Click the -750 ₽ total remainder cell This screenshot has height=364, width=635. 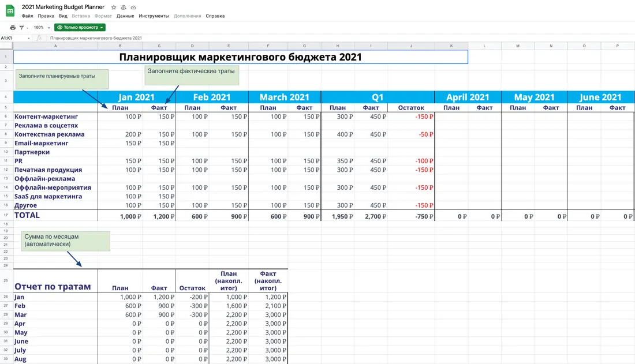pyautogui.click(x=411, y=216)
